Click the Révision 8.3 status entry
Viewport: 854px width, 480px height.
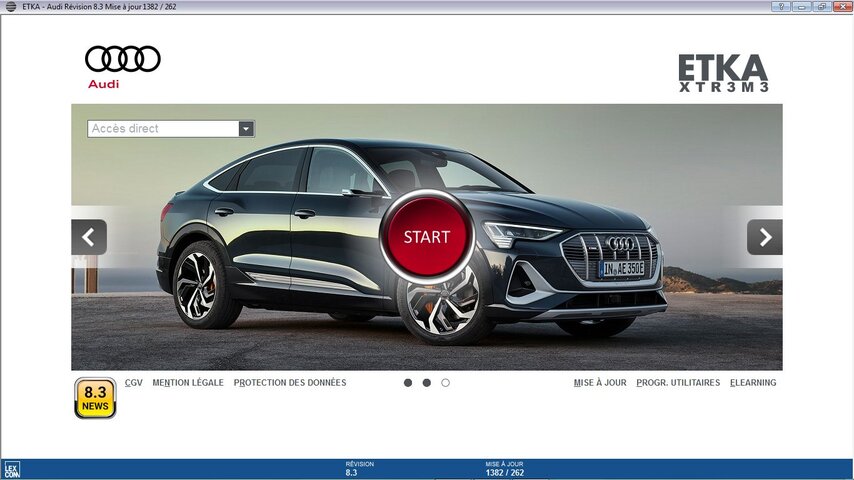coord(359,469)
